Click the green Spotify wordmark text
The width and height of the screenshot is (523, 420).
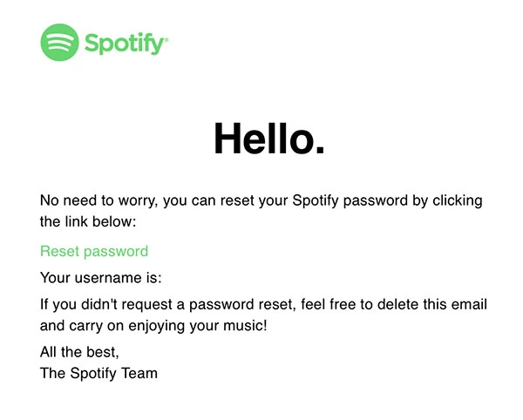[x=125, y=44]
